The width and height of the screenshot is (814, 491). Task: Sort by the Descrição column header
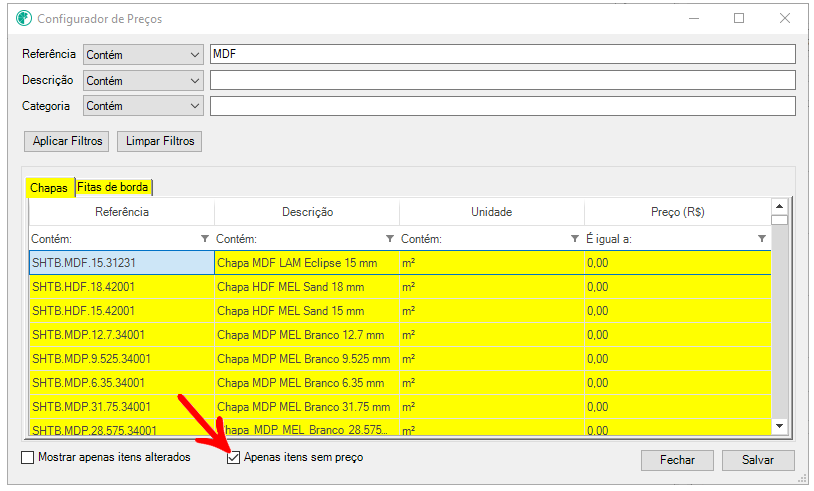point(307,212)
